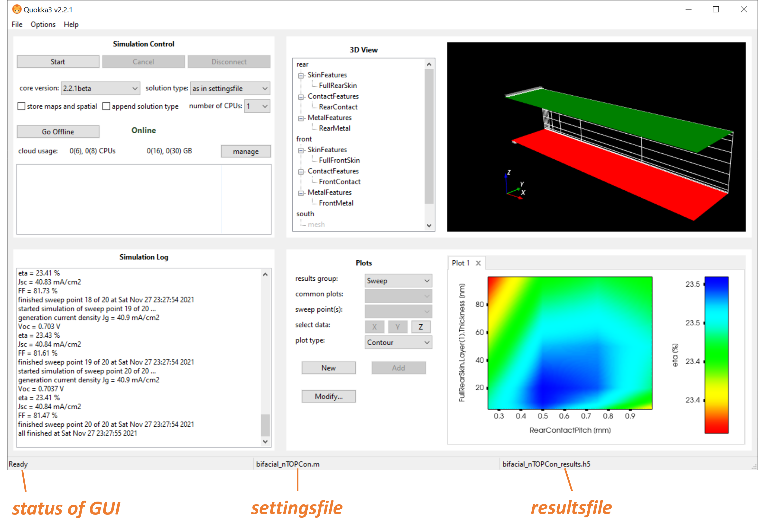The width and height of the screenshot is (758, 532).
Task: Select FullFrontSkin in the tree
Action: 339,160
